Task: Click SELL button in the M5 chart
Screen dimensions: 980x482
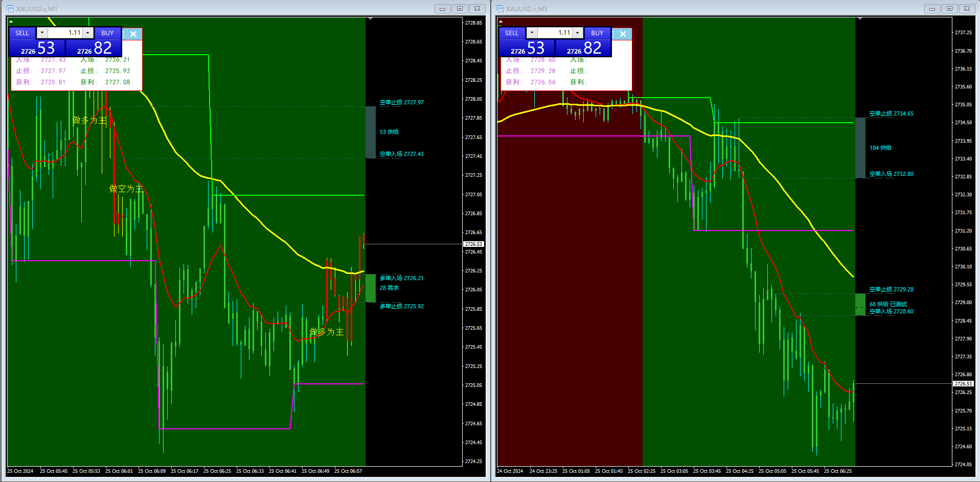Action: [512, 33]
